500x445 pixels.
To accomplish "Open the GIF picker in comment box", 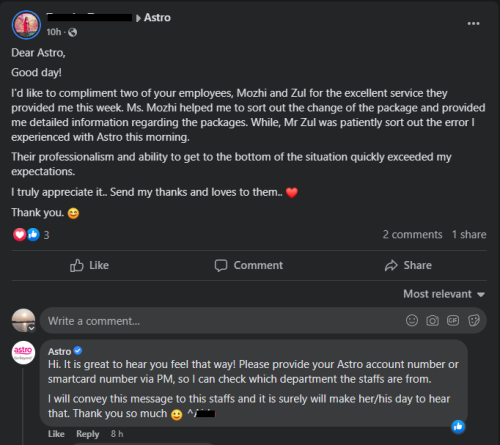I will [453, 321].
